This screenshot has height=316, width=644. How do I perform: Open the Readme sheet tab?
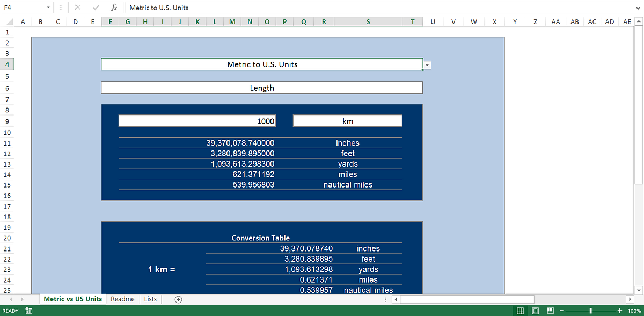tap(122, 299)
